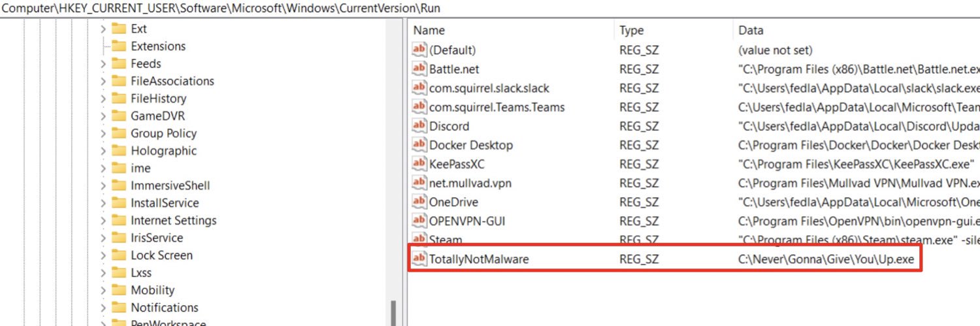The image size is (980, 326).
Task: Expand the Mobility key chevron
Action: pos(103,290)
